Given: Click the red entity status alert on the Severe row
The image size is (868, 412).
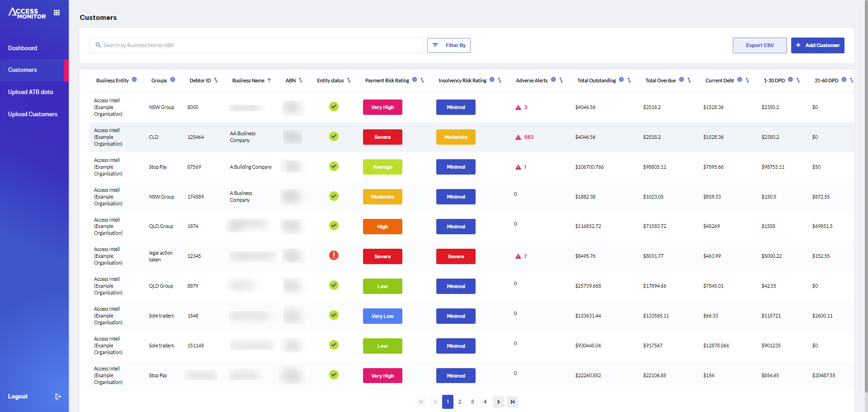Looking at the screenshot, I should click(334, 256).
